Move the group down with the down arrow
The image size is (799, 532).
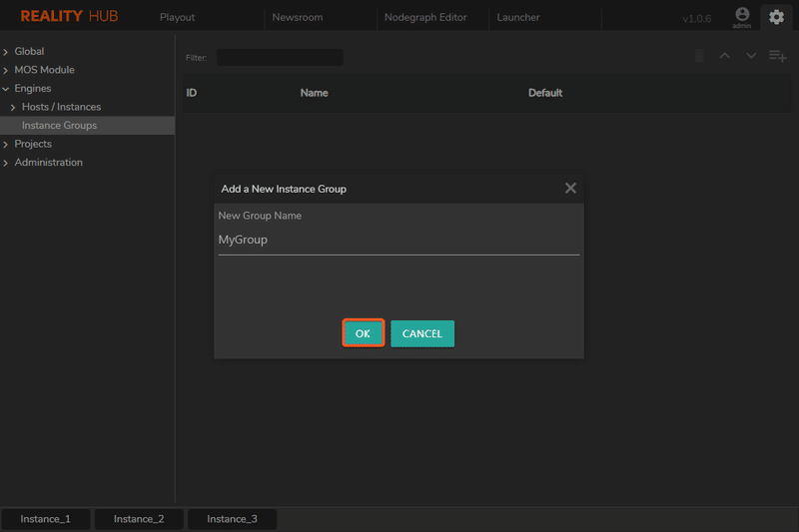[x=751, y=56]
